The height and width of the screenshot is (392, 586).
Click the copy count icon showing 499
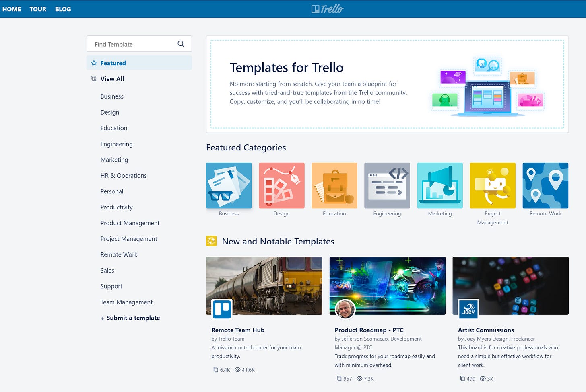tap(462, 379)
